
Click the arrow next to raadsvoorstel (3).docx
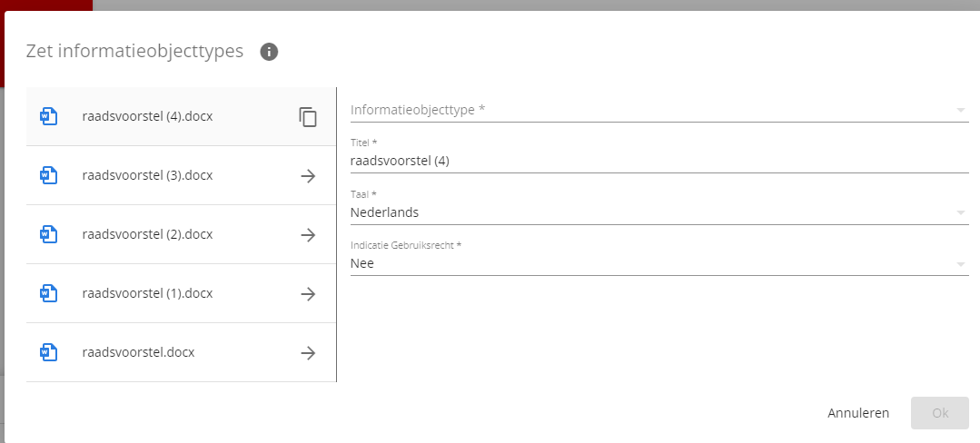(x=308, y=175)
